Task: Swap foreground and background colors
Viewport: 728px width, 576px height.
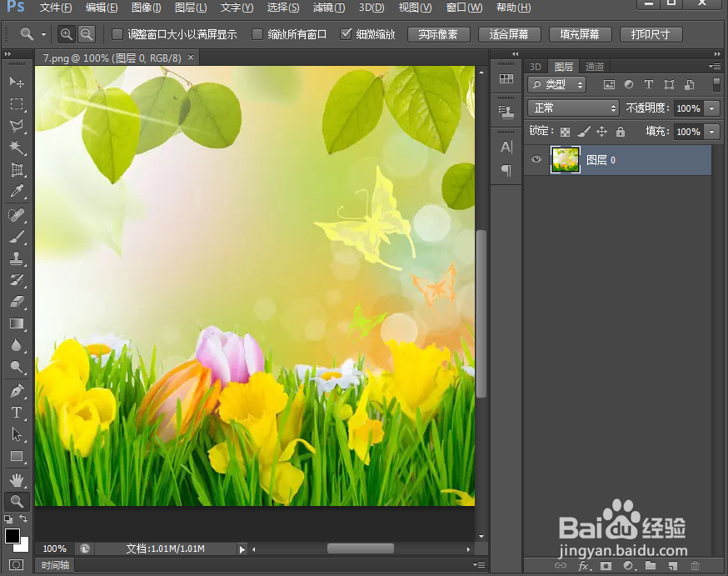Action: (23, 518)
